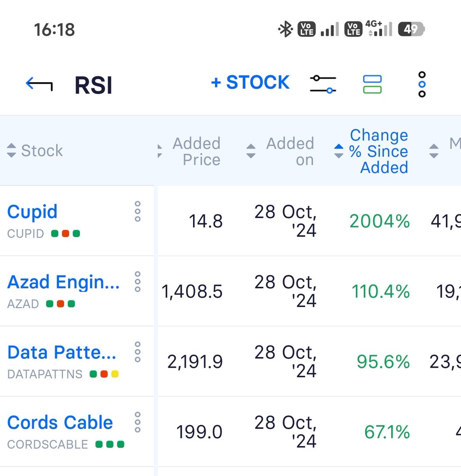The width and height of the screenshot is (461, 476).
Task: Select the 14.8 added price cell
Action: click(206, 221)
